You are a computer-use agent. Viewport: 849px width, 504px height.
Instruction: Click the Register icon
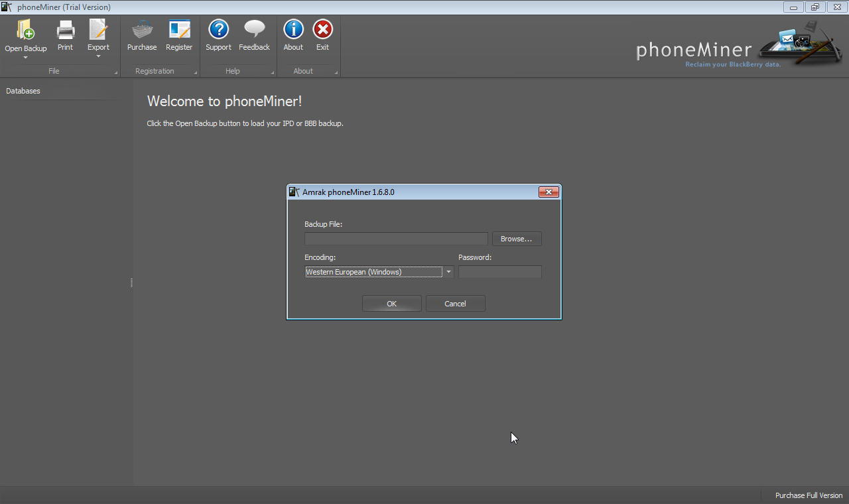[179, 30]
